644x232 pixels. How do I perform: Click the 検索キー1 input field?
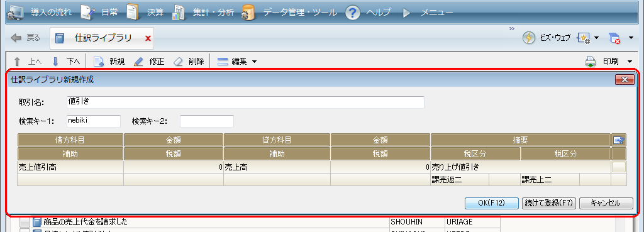tap(93, 121)
